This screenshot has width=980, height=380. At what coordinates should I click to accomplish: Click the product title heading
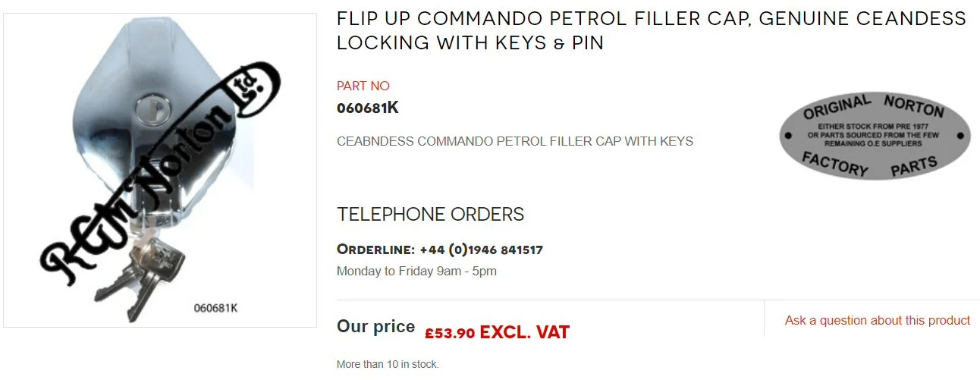(651, 30)
